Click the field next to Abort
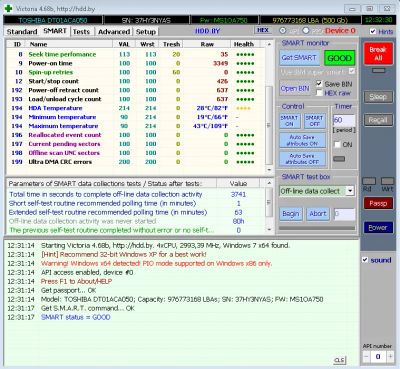This screenshot has width=400, height=369. (x=344, y=214)
